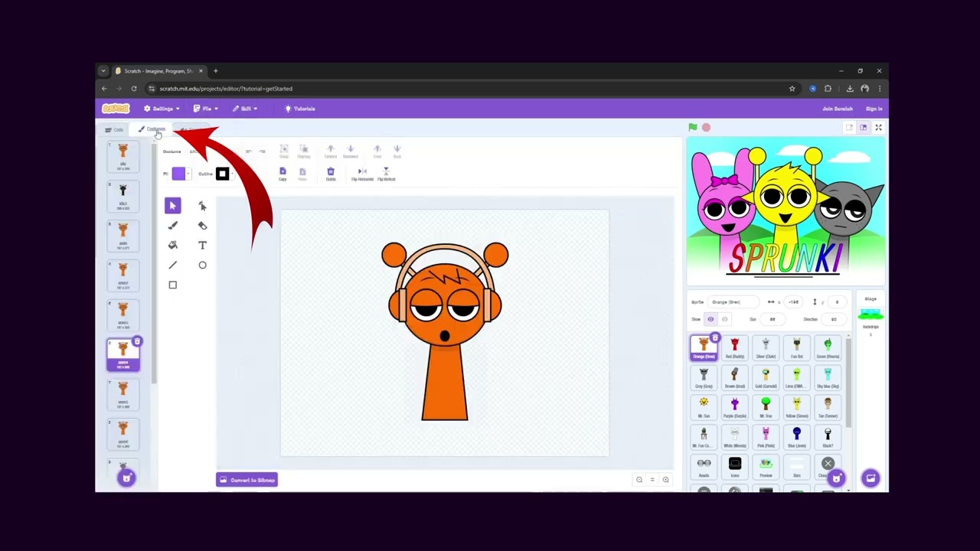
Task: Click the Stage backdrop thumbnail
Action: [x=871, y=315]
